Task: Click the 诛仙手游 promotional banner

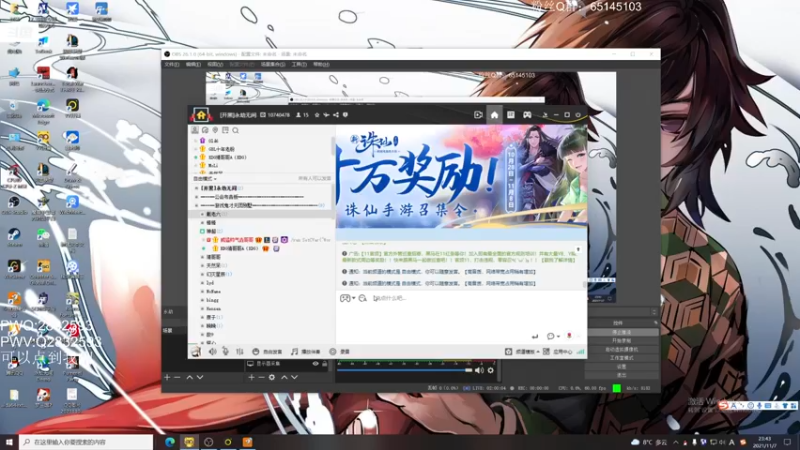Action: 461,177
